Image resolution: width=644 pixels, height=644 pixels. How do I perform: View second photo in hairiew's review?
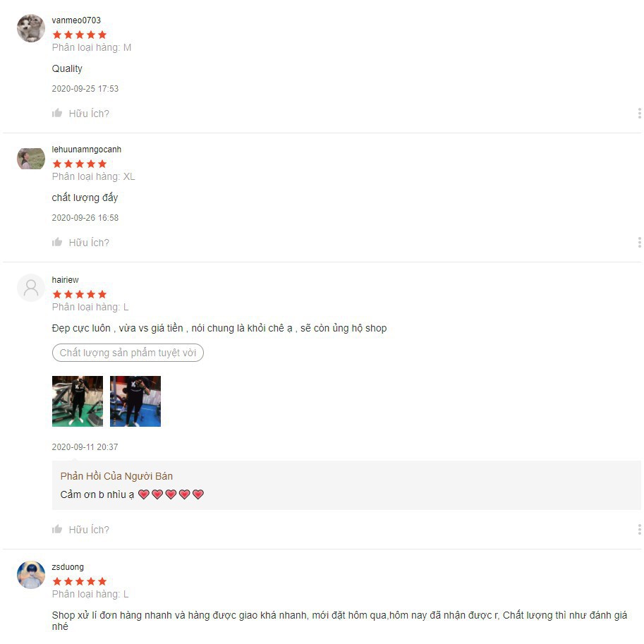coord(135,401)
